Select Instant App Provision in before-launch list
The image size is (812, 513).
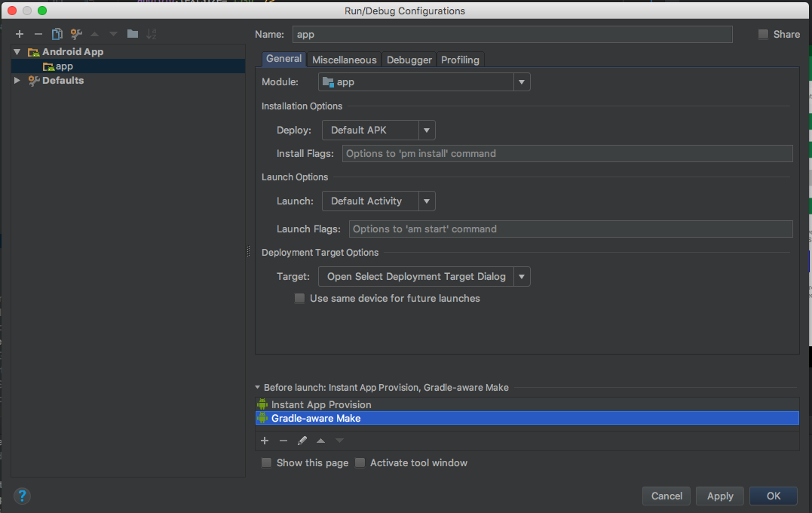coord(321,404)
